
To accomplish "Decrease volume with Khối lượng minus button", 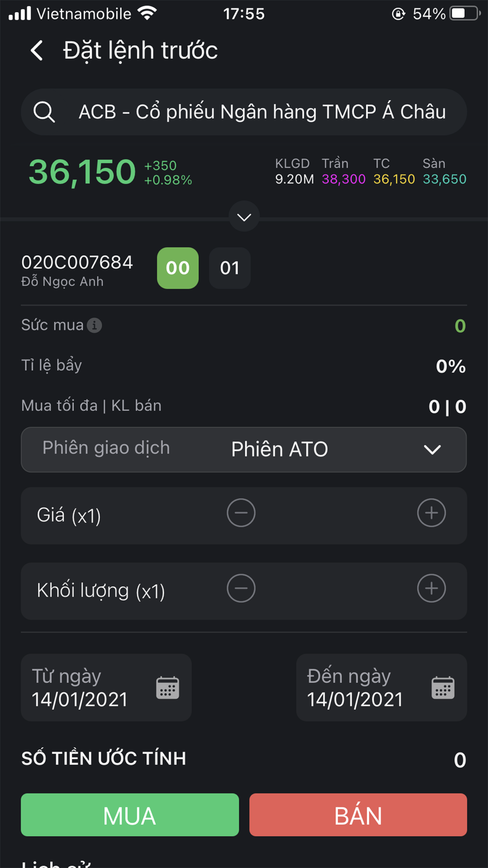I will click(x=241, y=588).
